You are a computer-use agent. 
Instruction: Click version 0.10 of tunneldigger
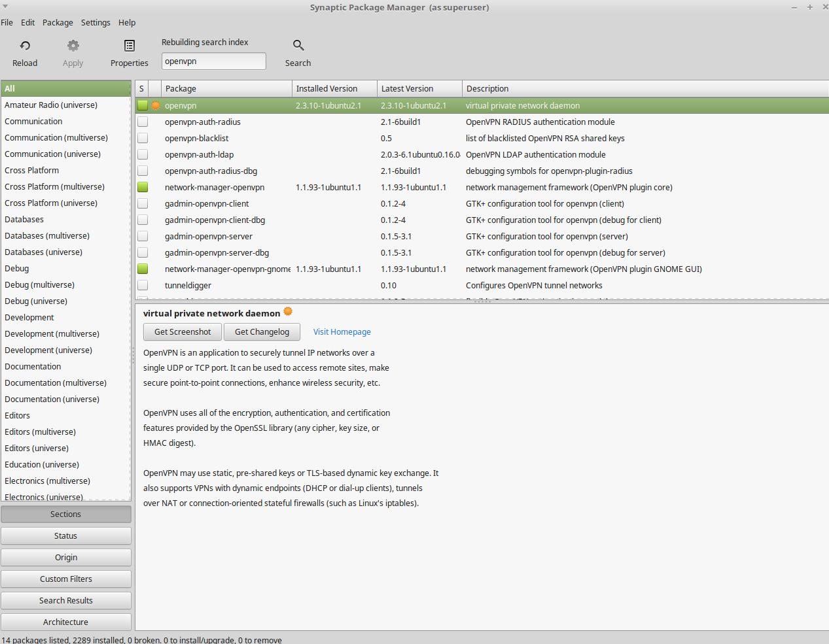tap(389, 285)
